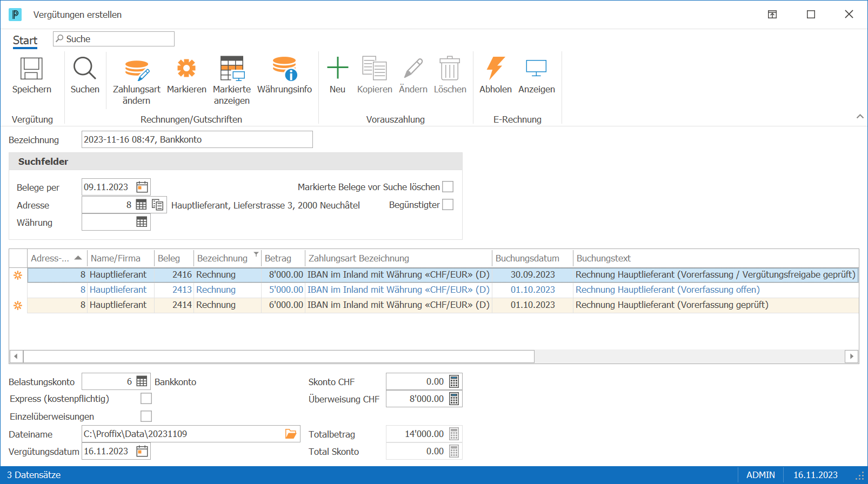Viewport: 868px width, 484px height.
Task: Open calendar picker for Belege per
Action: pos(142,187)
